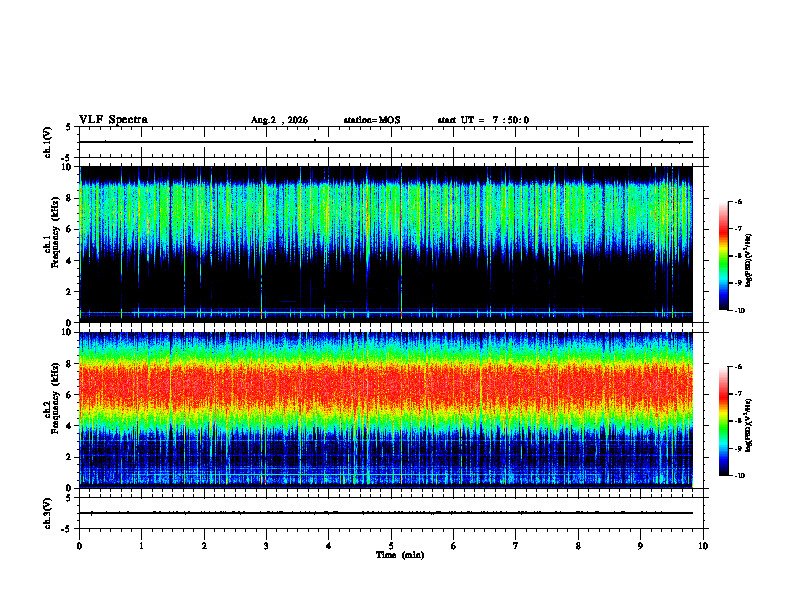The image size is (792, 612).
Task: Click the ch.2 spectrogram panel
Action: point(386,410)
